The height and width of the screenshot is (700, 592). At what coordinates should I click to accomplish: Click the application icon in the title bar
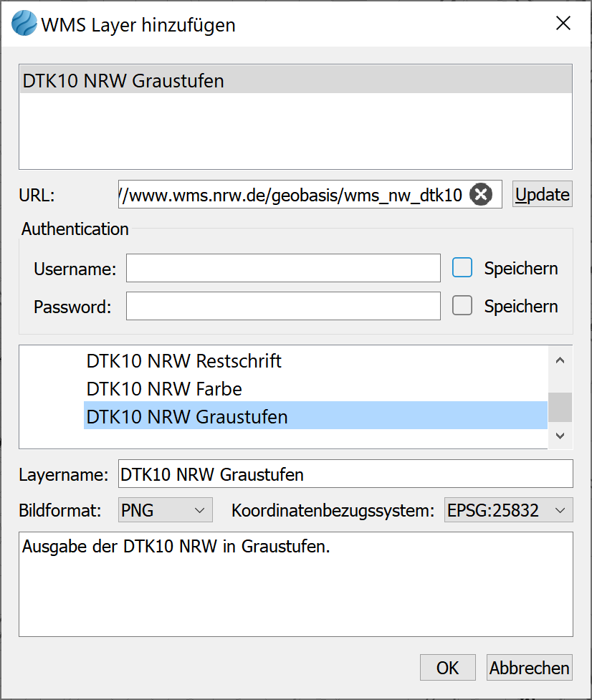point(24,24)
